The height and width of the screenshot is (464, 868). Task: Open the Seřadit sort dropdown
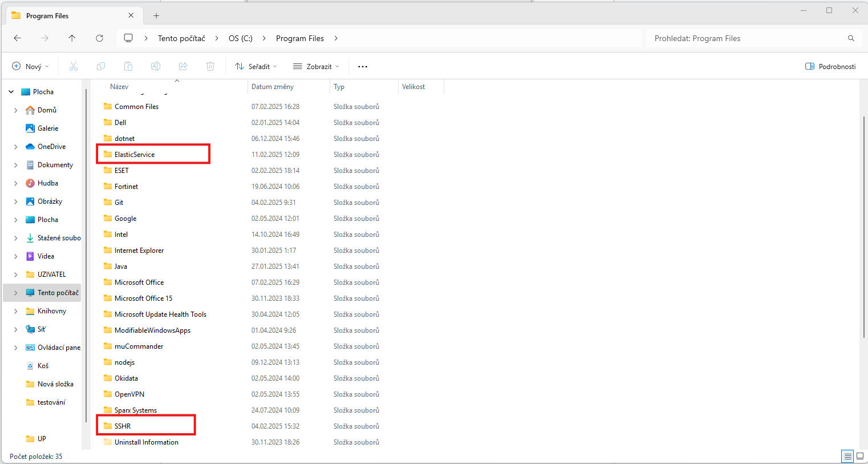[256, 66]
